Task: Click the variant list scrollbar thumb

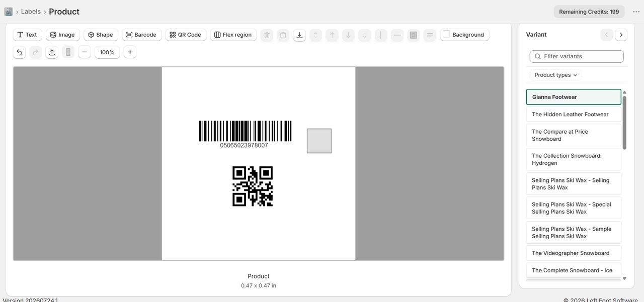Action: click(624, 123)
